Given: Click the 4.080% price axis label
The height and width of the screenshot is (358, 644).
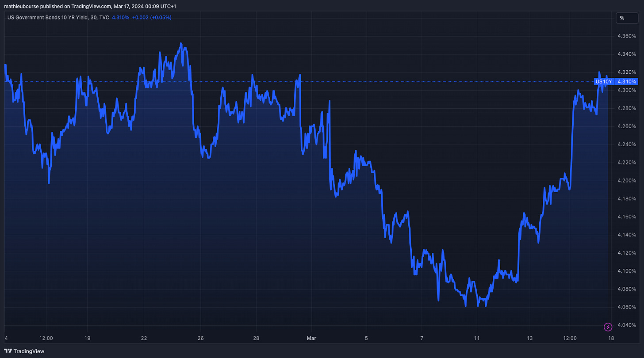Looking at the screenshot, I should [x=626, y=289].
